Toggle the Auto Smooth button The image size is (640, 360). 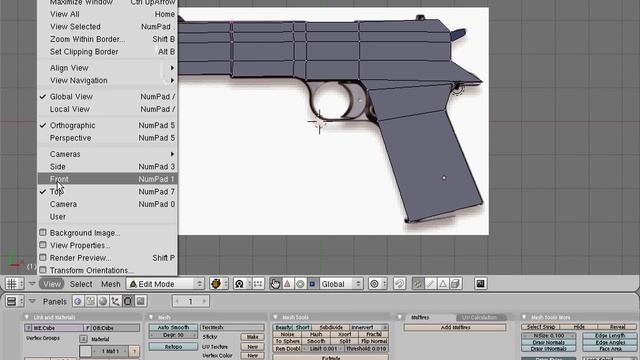coord(173,327)
